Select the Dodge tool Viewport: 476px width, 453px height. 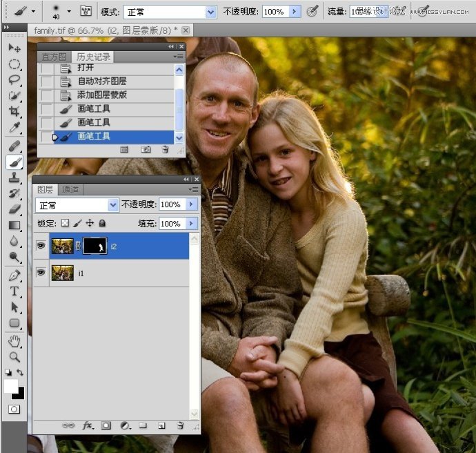click(x=14, y=257)
